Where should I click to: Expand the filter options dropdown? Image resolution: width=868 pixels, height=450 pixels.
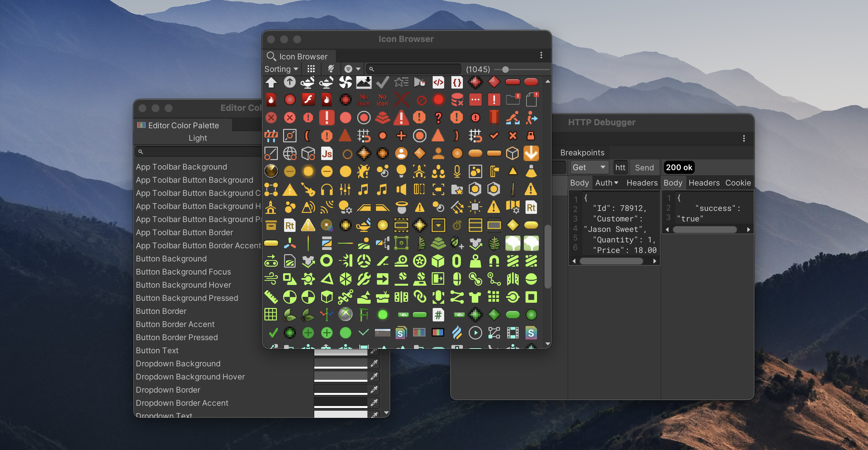point(352,69)
